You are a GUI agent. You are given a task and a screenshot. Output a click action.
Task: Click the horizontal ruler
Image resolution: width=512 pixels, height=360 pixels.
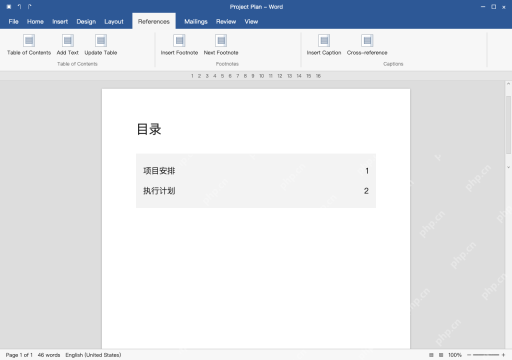[x=256, y=76]
